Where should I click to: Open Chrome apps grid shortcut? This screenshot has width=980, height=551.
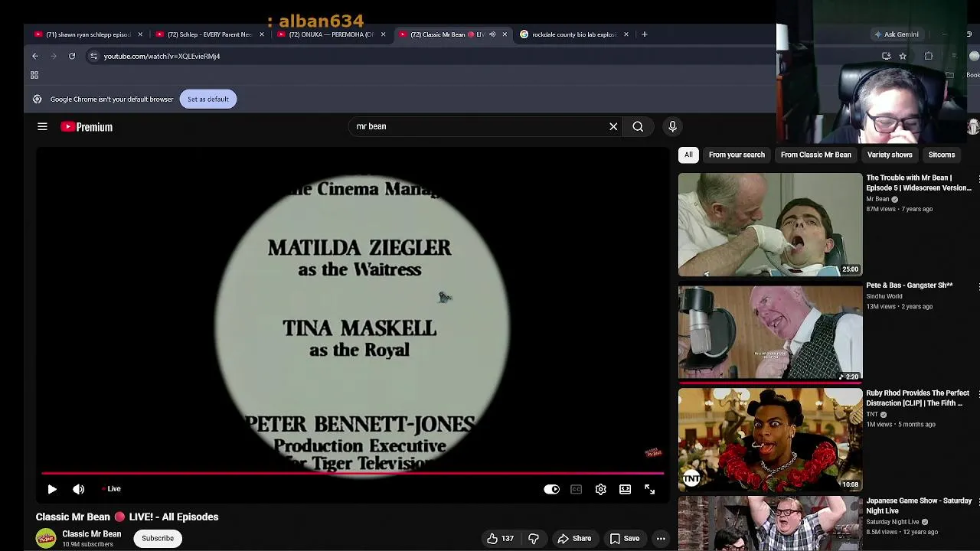point(34,75)
